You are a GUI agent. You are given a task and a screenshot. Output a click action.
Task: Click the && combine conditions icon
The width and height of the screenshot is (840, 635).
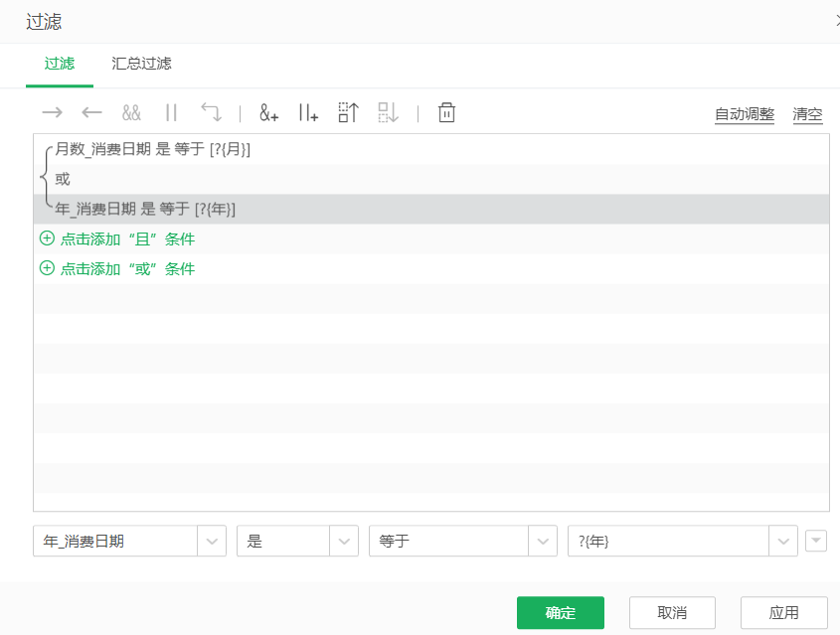pos(131,112)
